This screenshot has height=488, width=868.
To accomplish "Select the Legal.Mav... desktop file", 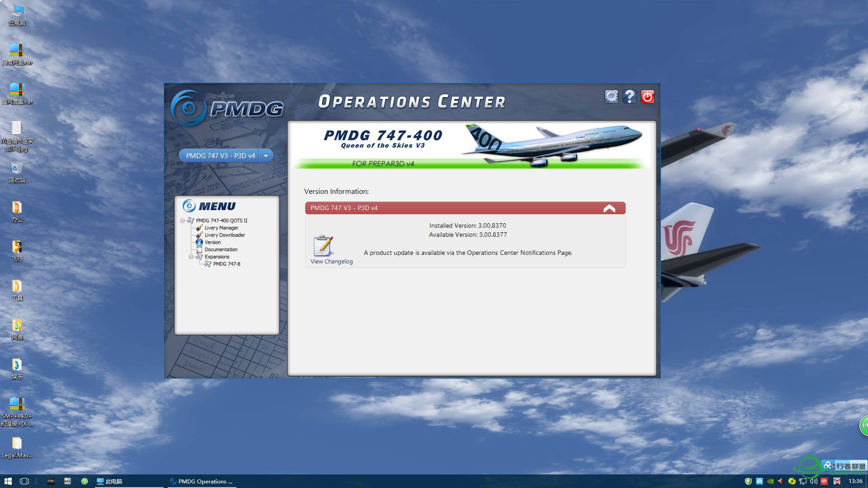I will coord(17,447).
